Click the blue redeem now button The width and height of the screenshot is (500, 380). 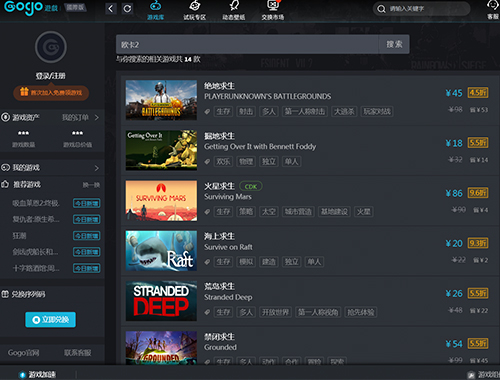[50, 320]
